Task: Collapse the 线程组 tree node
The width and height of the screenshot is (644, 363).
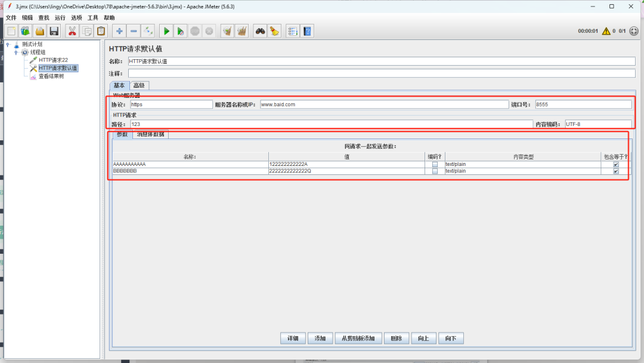Action: click(16, 53)
